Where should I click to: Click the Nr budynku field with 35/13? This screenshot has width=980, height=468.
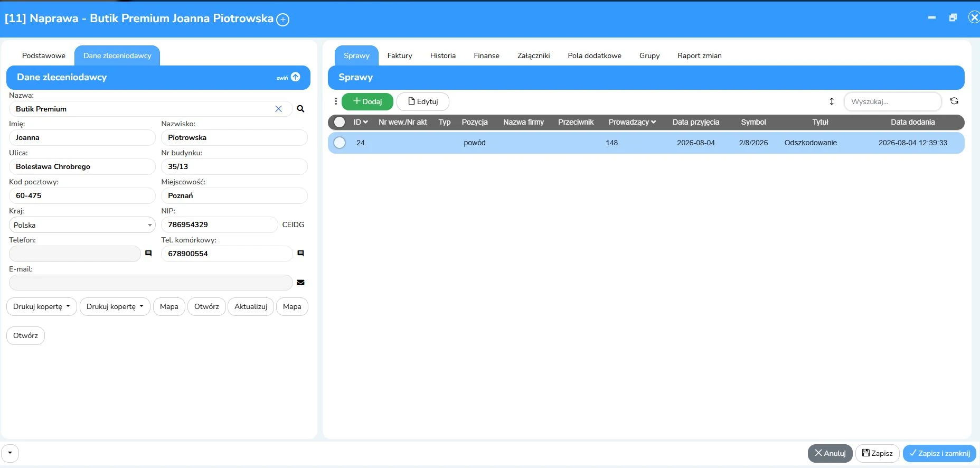(x=234, y=166)
